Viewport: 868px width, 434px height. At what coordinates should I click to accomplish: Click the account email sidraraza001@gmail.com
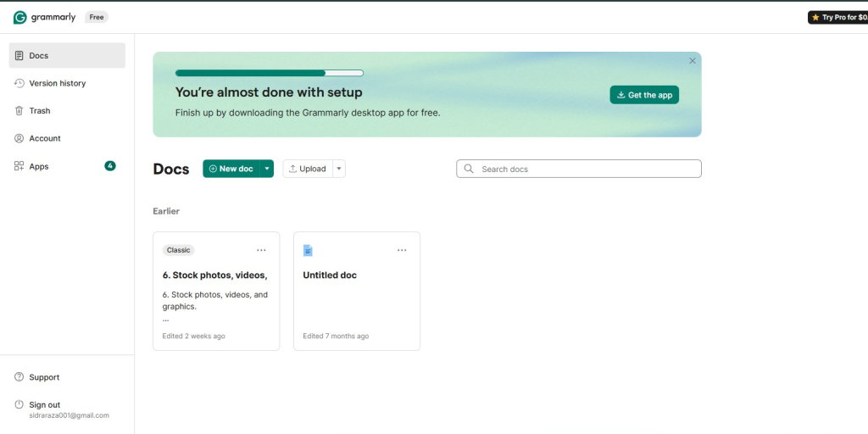pos(69,415)
